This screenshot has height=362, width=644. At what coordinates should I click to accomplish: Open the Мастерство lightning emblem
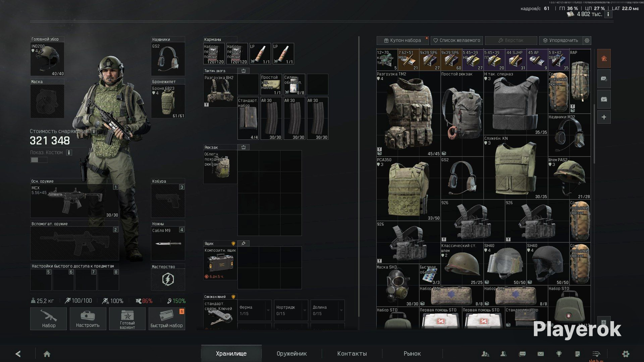click(x=168, y=279)
